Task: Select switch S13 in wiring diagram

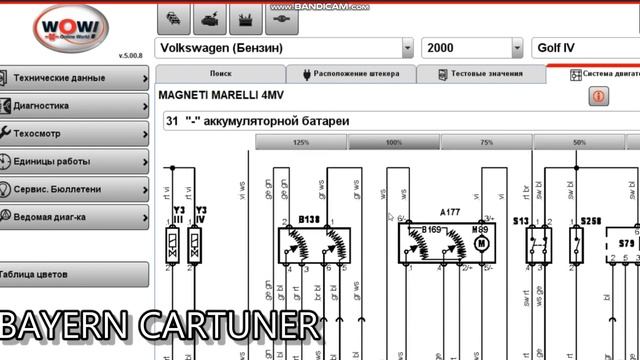Action: pyautogui.click(x=539, y=245)
